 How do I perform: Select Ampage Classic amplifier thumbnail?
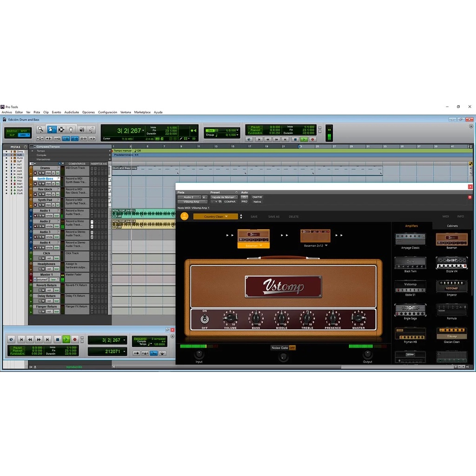click(410, 239)
